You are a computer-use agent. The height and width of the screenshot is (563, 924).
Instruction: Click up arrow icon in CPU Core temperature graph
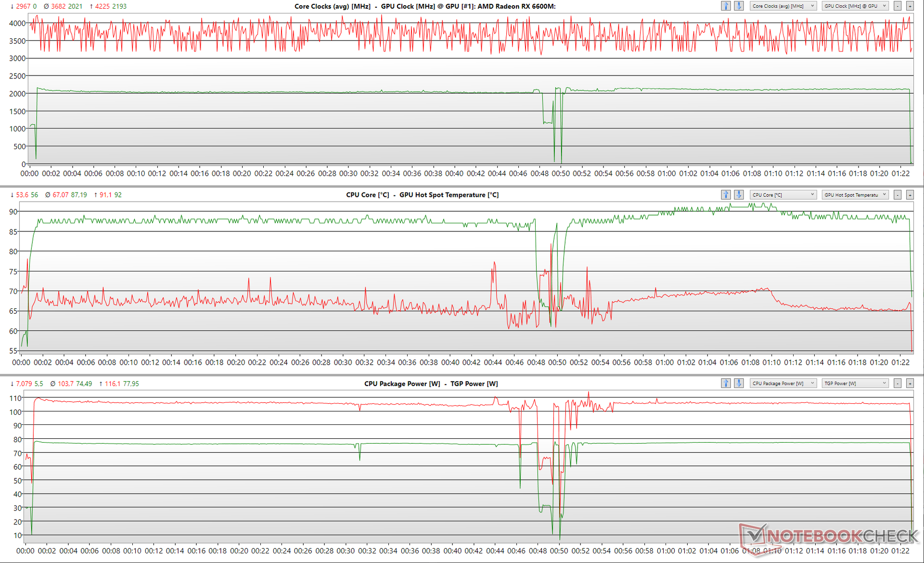click(726, 195)
